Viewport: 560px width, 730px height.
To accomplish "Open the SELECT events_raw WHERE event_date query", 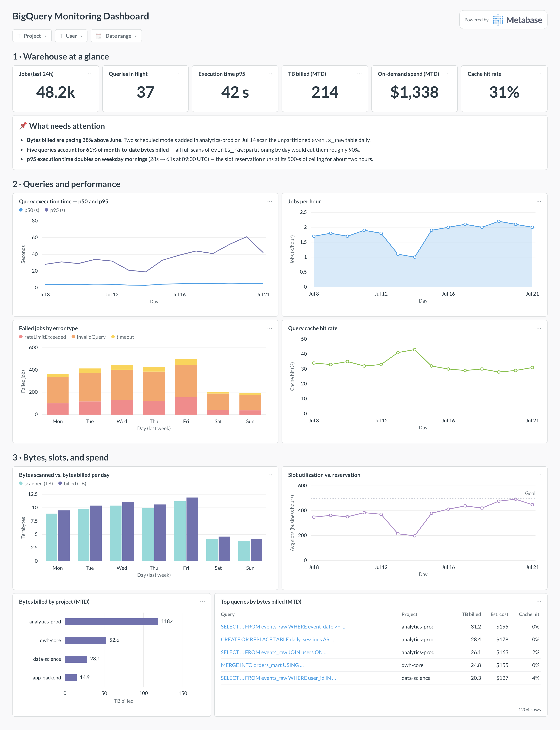I will point(283,627).
